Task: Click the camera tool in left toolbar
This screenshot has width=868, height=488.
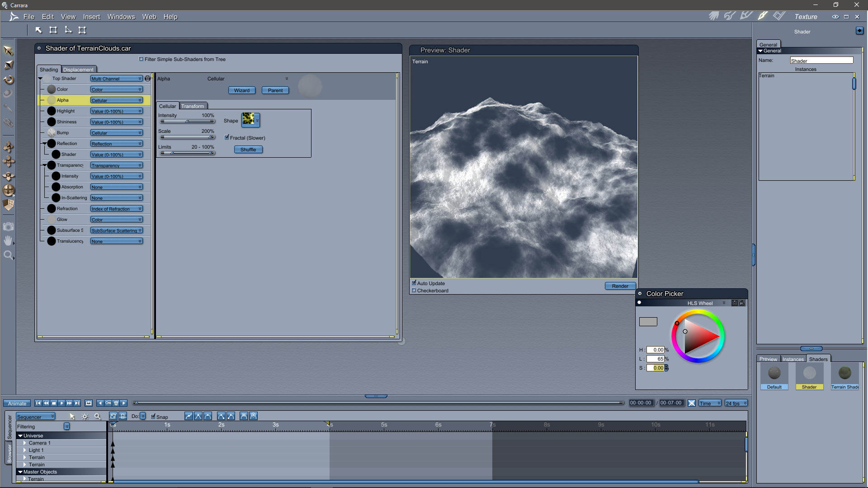Action: [x=8, y=227]
